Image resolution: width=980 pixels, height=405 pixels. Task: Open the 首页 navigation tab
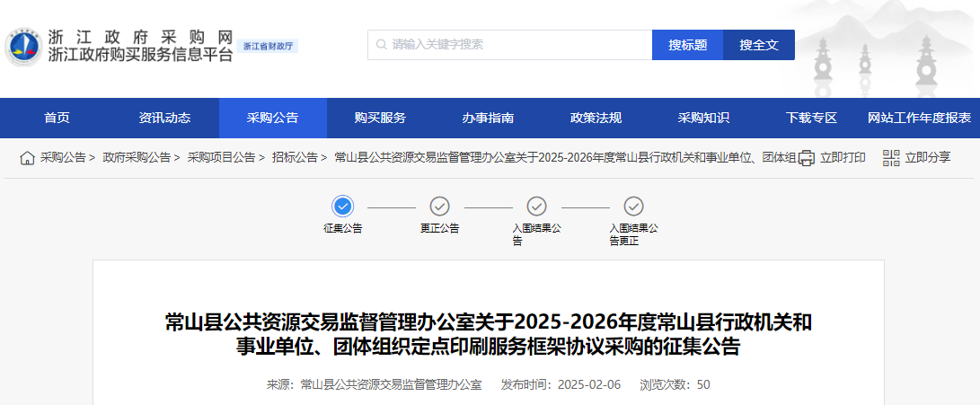coord(57,118)
